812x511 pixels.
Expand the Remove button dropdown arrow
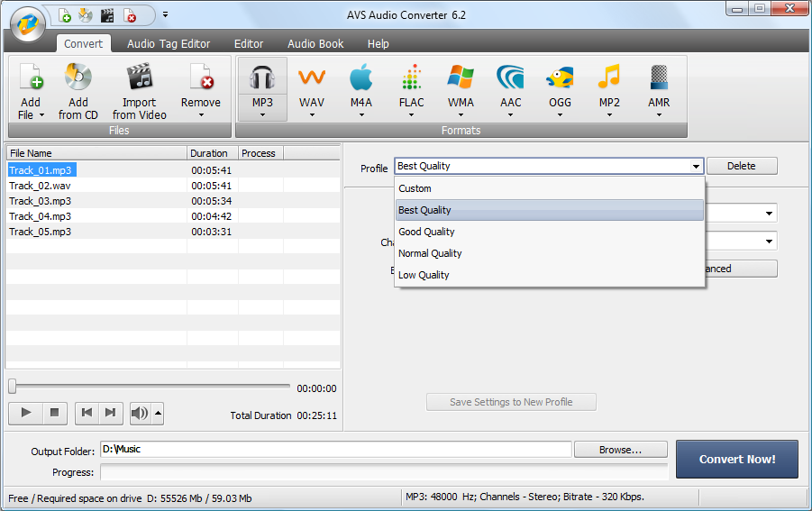click(201, 115)
